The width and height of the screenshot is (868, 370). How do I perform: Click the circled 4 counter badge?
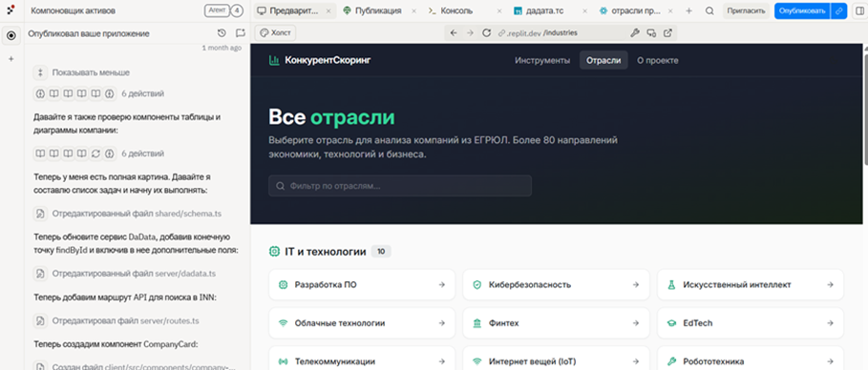click(x=237, y=10)
